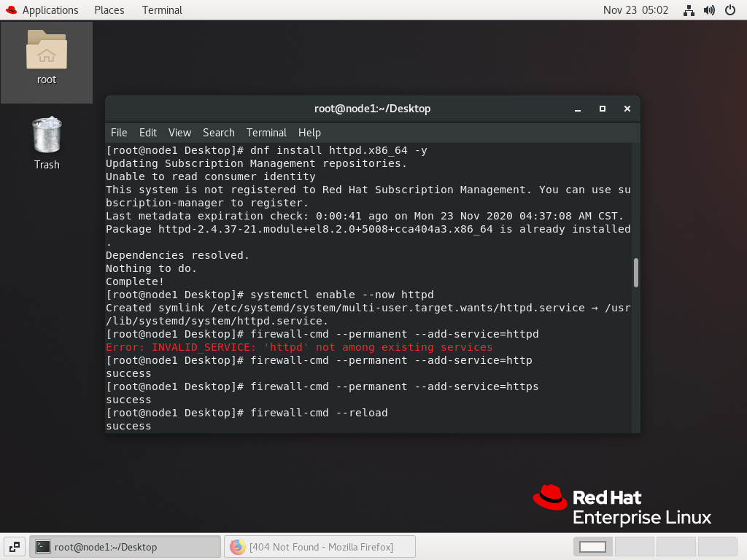Select the fourth workspace in switcher
Image resolution: width=747 pixels, height=560 pixels.
(x=718, y=547)
